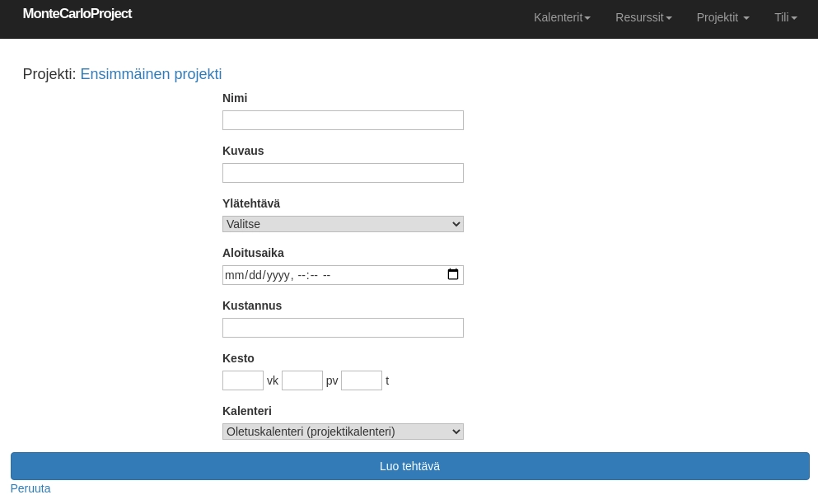Click the Aloitusaika date-time field
This screenshot has width=818, height=504.
(330, 275)
